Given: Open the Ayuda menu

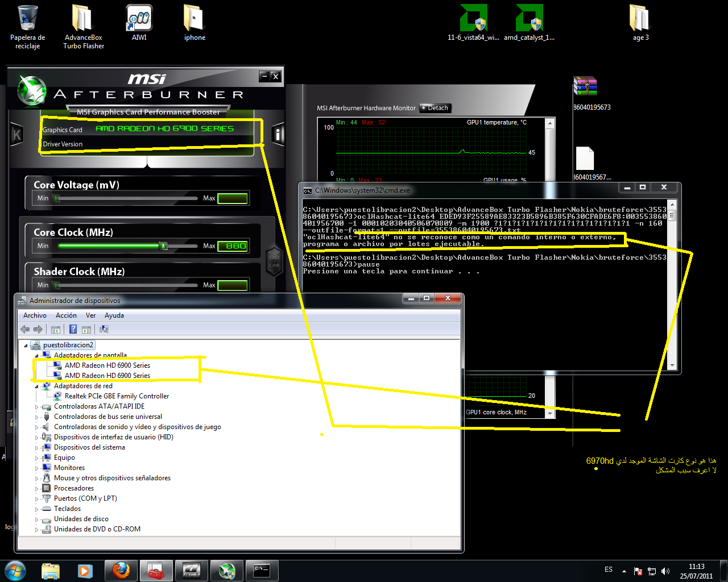Looking at the screenshot, I should click(114, 315).
